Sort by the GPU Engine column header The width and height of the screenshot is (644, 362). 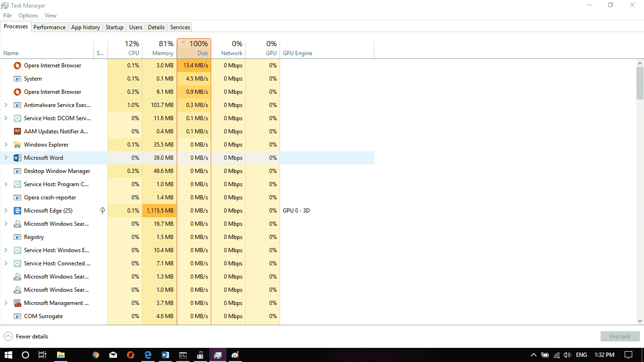pyautogui.click(x=327, y=49)
